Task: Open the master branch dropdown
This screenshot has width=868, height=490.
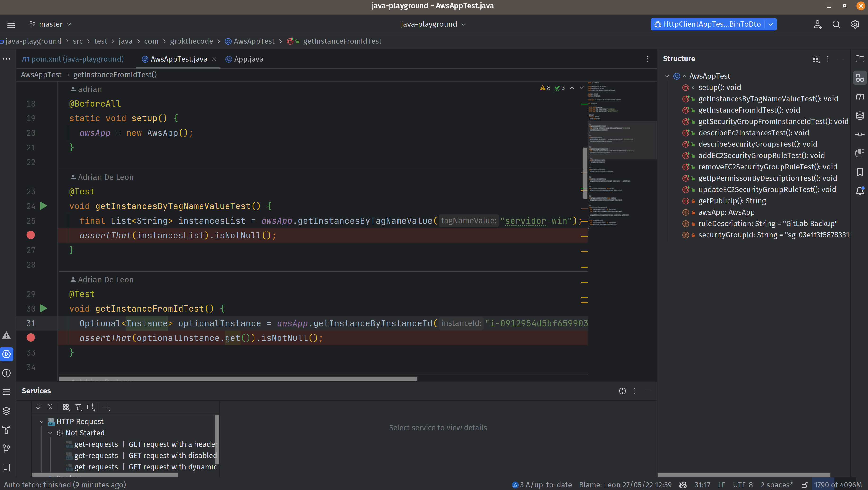Action: pyautogui.click(x=50, y=24)
